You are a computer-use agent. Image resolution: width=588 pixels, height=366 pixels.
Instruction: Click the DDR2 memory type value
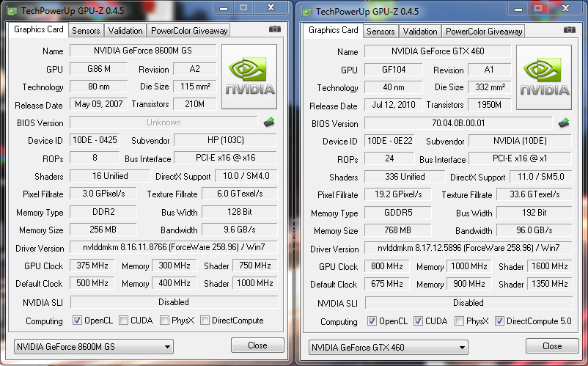click(103, 212)
